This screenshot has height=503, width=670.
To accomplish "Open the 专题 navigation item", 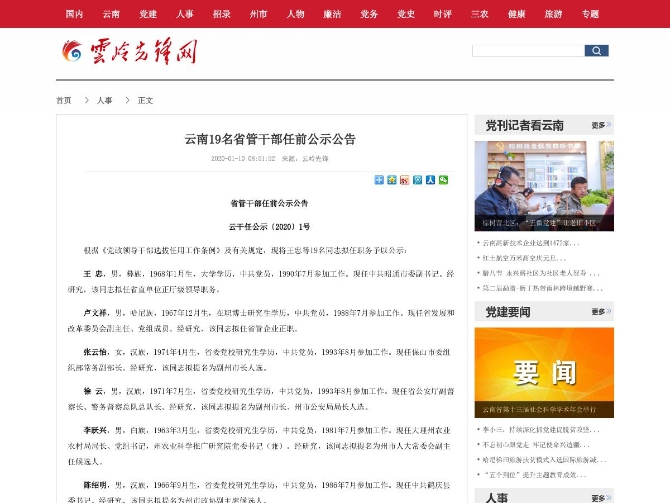I will 590,14.
